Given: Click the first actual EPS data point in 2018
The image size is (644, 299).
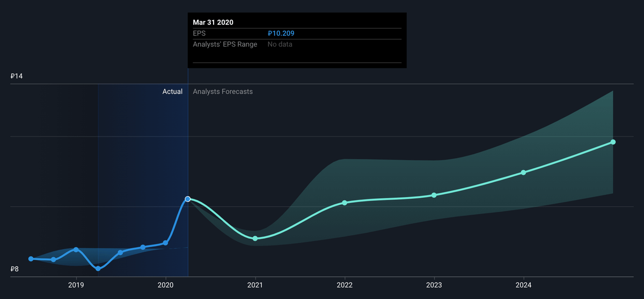Looking at the screenshot, I should tap(31, 259).
